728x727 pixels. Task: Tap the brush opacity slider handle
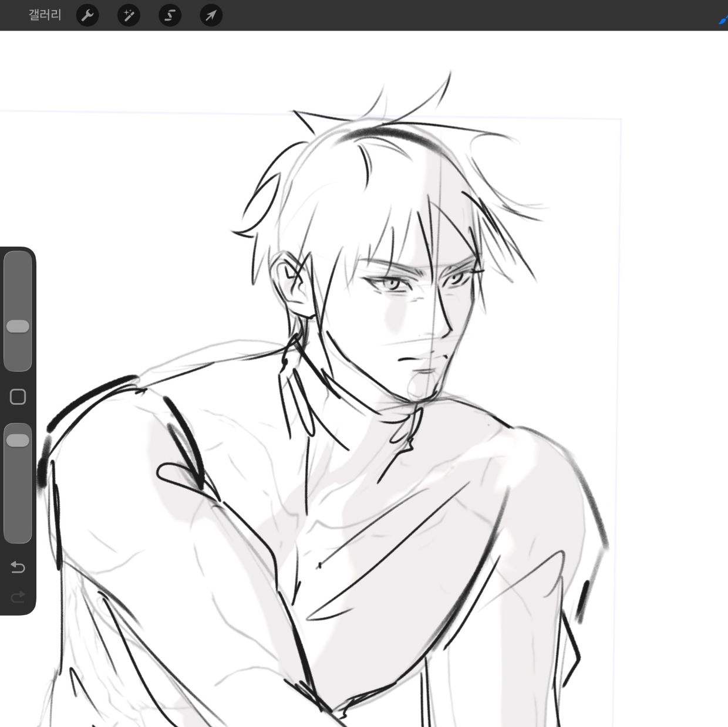[x=18, y=440]
